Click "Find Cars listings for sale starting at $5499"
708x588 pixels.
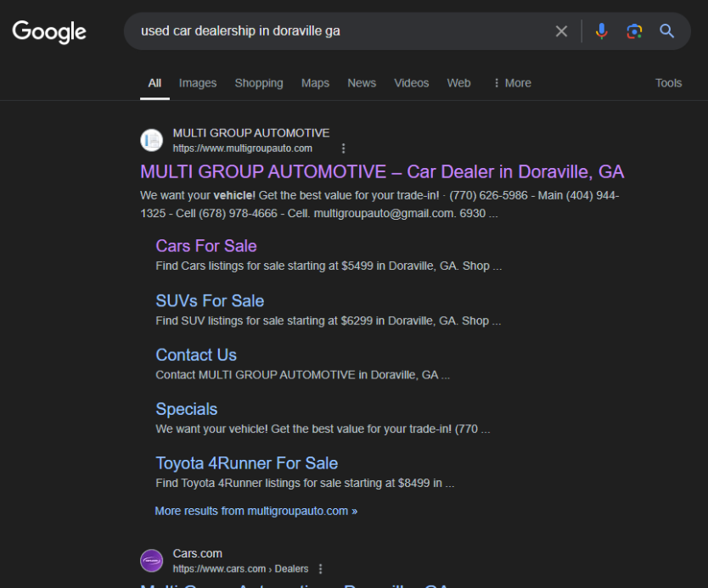click(x=329, y=266)
